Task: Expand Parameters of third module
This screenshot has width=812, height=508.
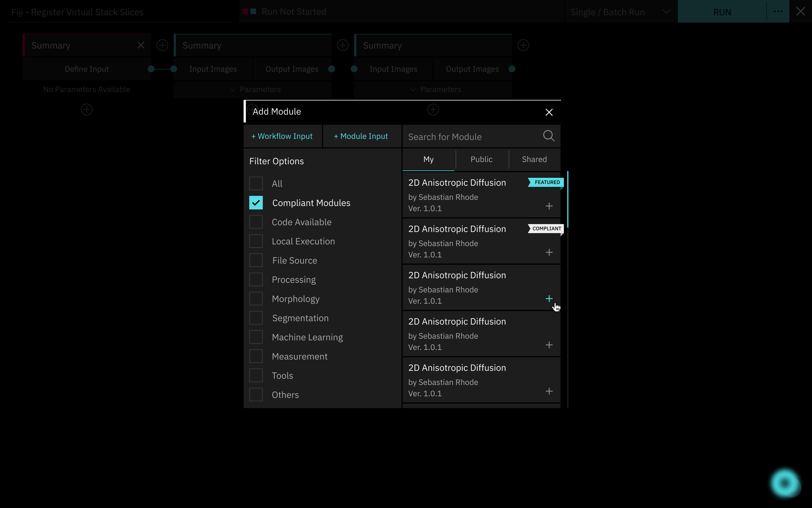Action: coord(433,89)
